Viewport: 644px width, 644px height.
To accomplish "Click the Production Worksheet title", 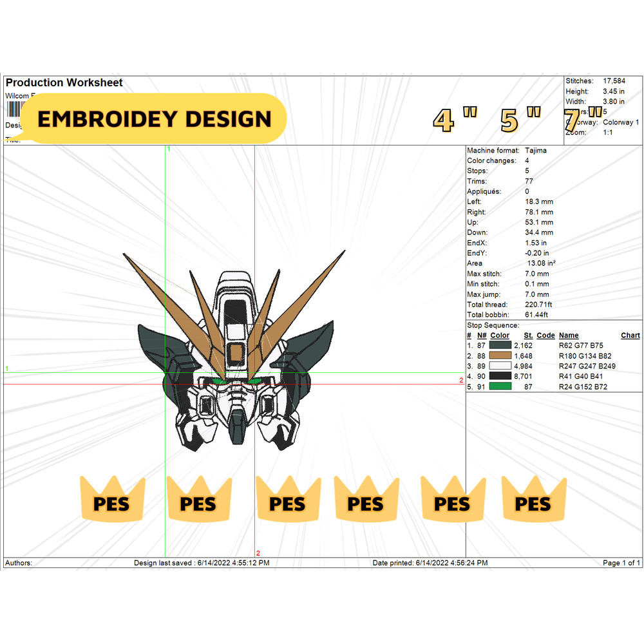I will tap(63, 82).
